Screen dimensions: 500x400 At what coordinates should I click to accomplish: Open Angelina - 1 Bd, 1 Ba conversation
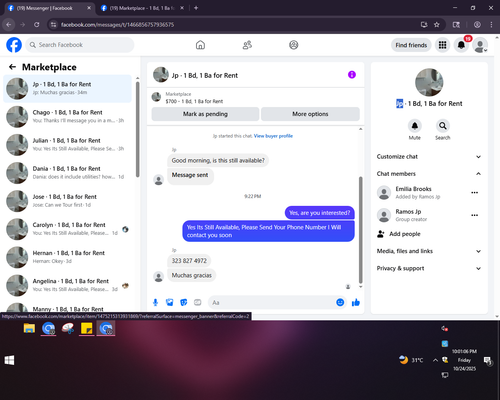(x=68, y=285)
